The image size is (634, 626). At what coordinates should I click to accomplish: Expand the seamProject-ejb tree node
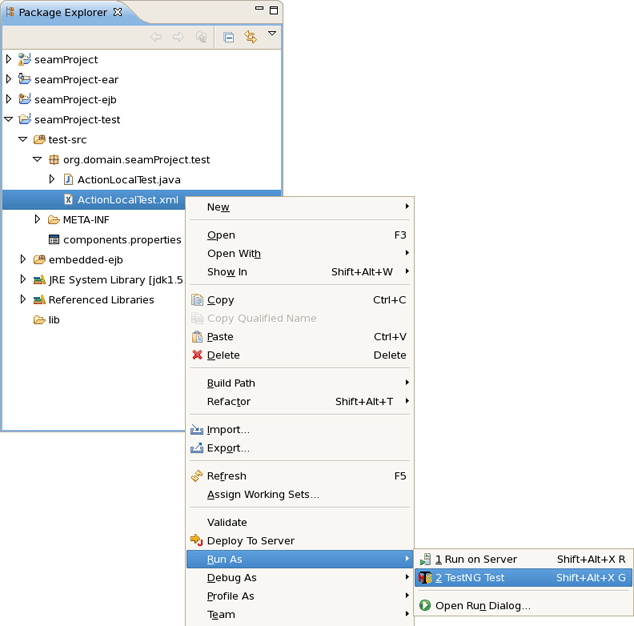pos(9,99)
